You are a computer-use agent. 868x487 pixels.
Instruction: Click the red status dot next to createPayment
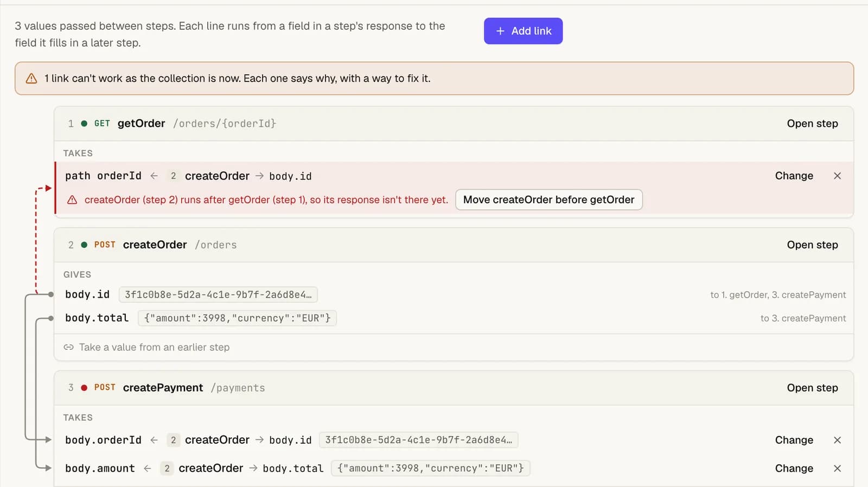click(84, 388)
